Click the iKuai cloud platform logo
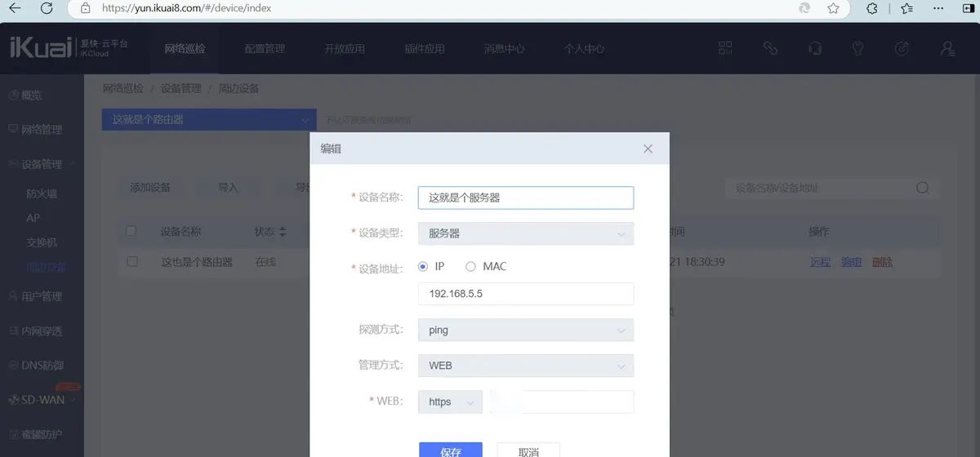This screenshot has width=980, height=457. [x=69, y=47]
